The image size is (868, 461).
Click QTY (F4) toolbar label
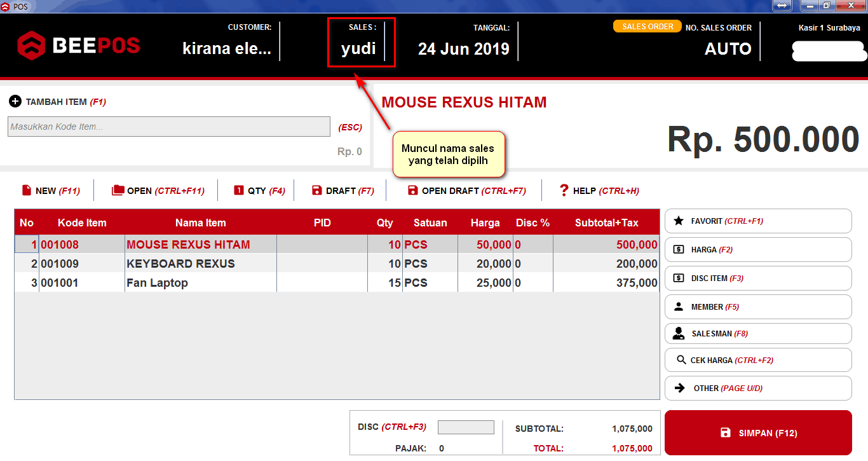coord(266,191)
